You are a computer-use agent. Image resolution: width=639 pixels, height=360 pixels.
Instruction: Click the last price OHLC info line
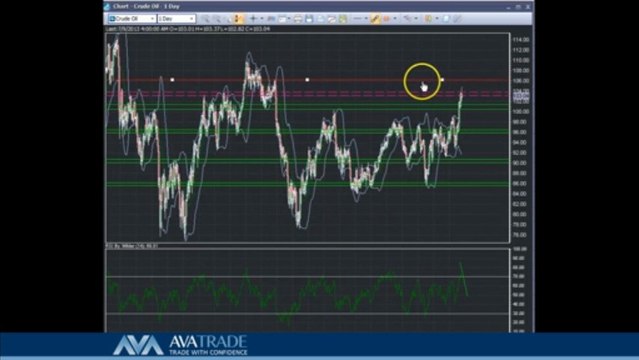[x=187, y=29]
